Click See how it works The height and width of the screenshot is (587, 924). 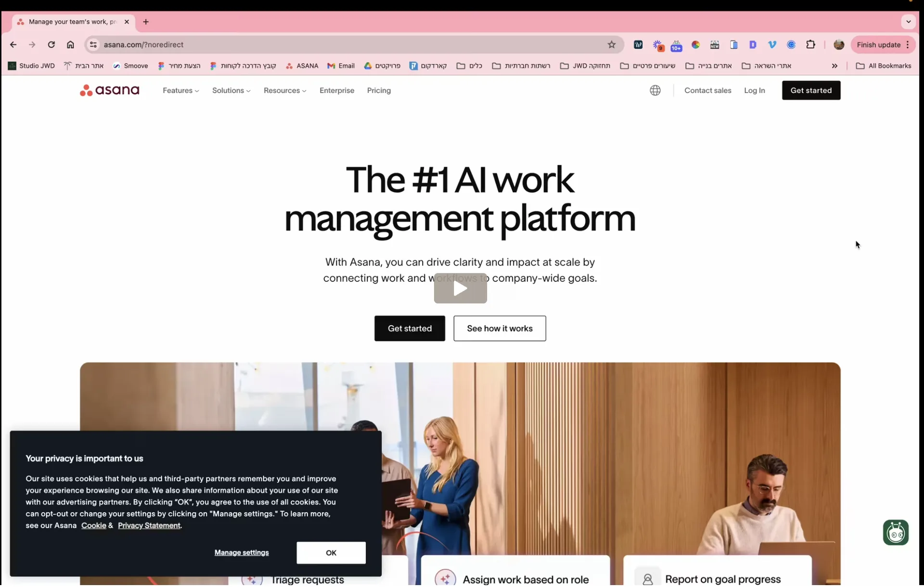(x=500, y=328)
